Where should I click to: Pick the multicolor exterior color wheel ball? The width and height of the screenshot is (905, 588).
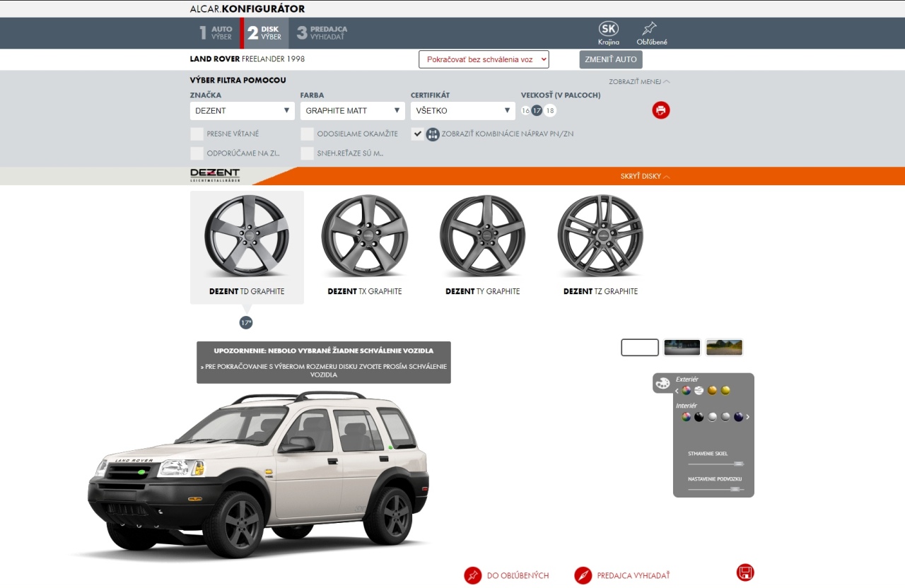pyautogui.click(x=686, y=390)
